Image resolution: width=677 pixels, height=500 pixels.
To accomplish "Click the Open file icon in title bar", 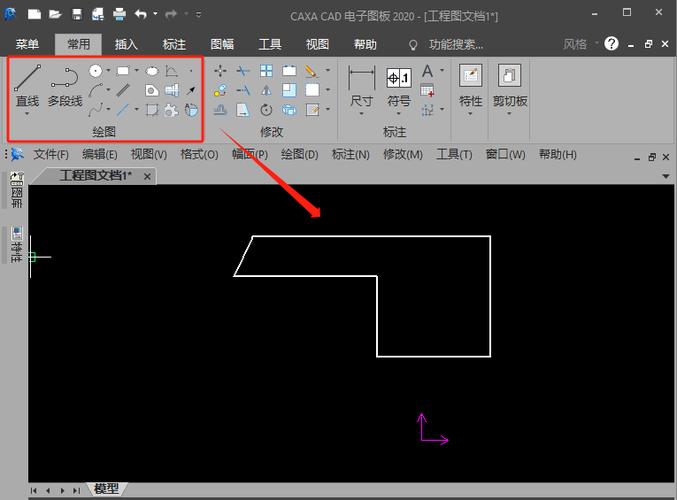I will 55,14.
